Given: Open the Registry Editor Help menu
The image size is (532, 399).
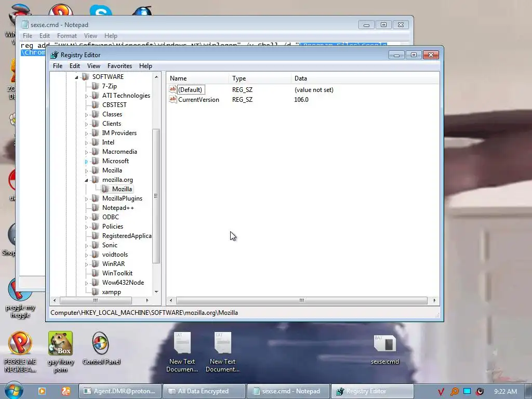Looking at the screenshot, I should click(145, 66).
